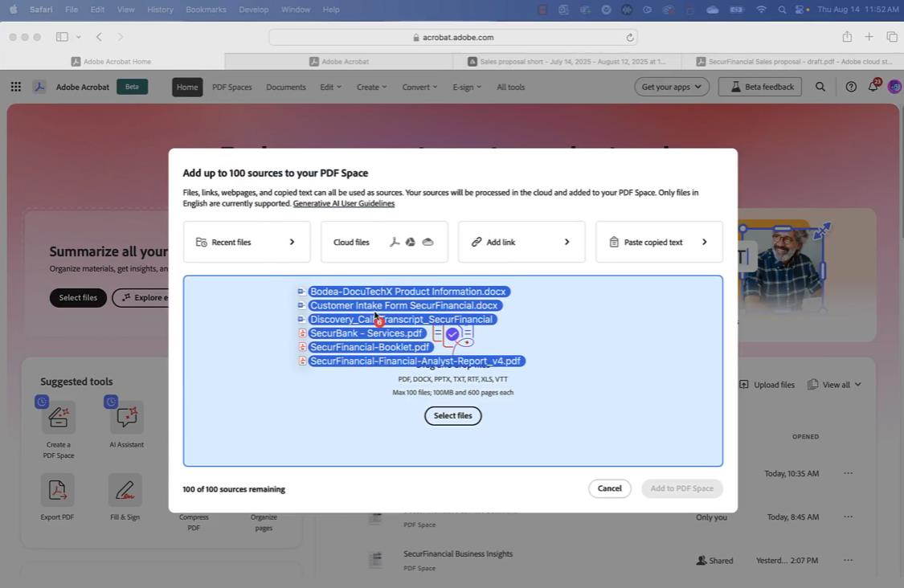
Task: Open the Get your apps dropdown
Action: tap(672, 87)
